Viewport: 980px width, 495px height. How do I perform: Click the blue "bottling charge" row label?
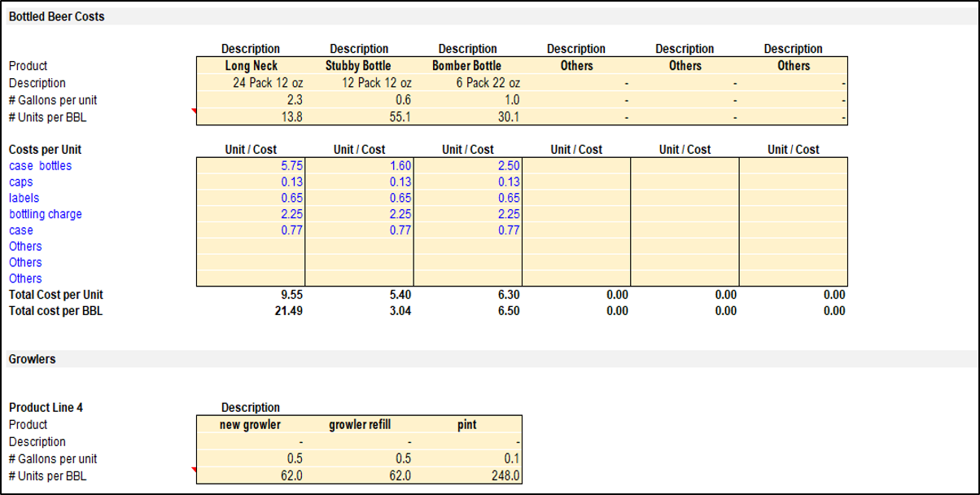(46, 214)
